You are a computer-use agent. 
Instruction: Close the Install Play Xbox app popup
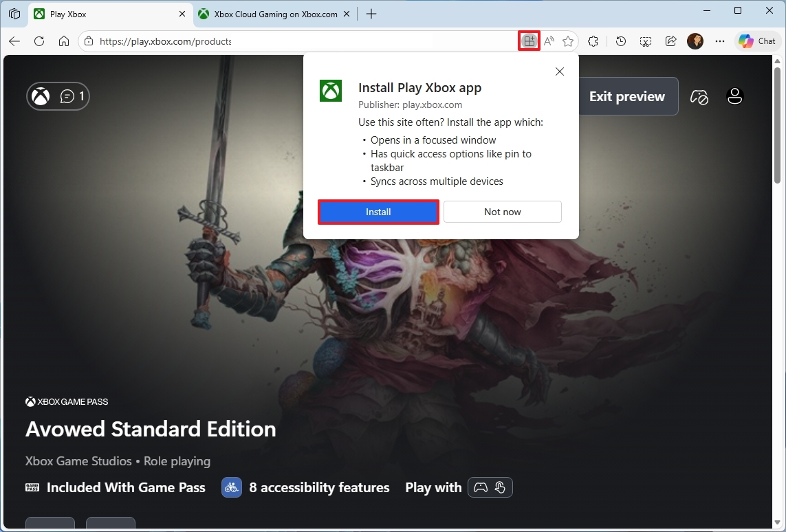coord(560,71)
